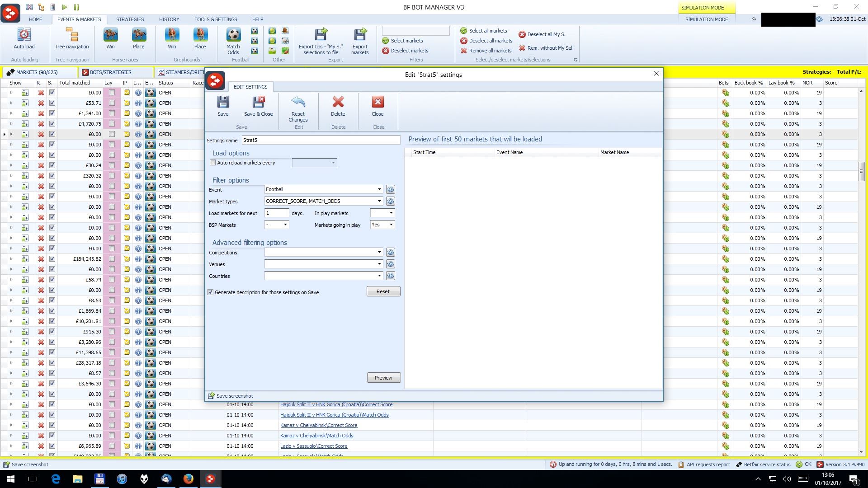The image size is (868, 488).
Task: Open the Venues dropdown
Action: [x=379, y=264]
